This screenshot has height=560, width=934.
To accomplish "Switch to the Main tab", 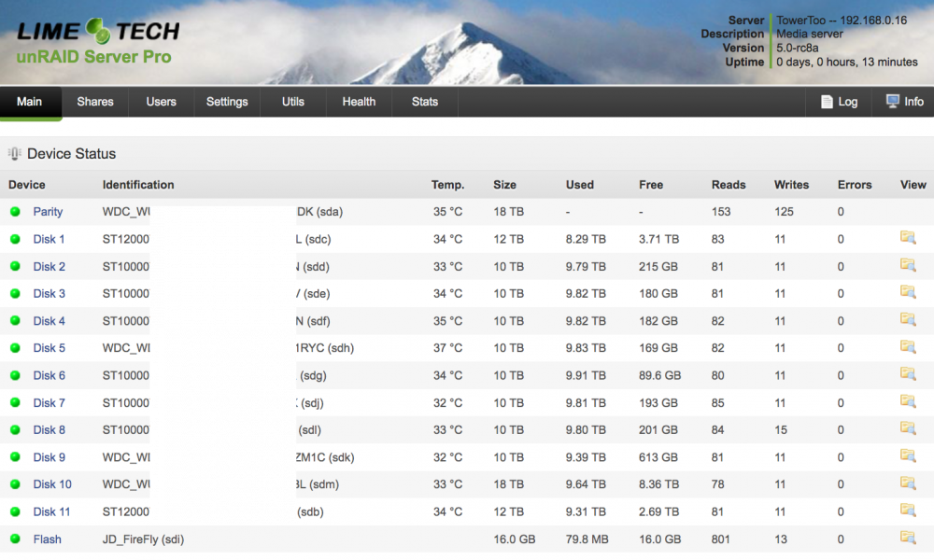I will click(30, 102).
